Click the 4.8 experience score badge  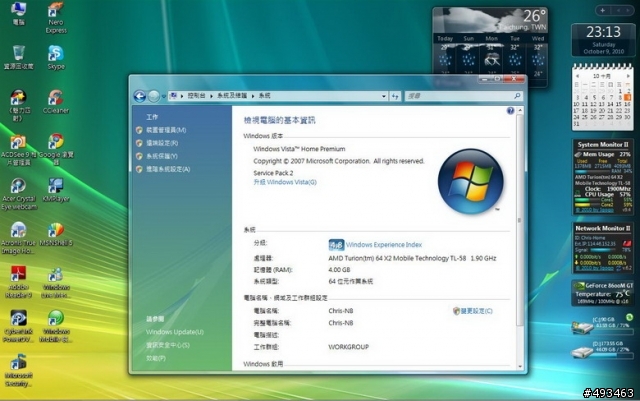click(336, 245)
